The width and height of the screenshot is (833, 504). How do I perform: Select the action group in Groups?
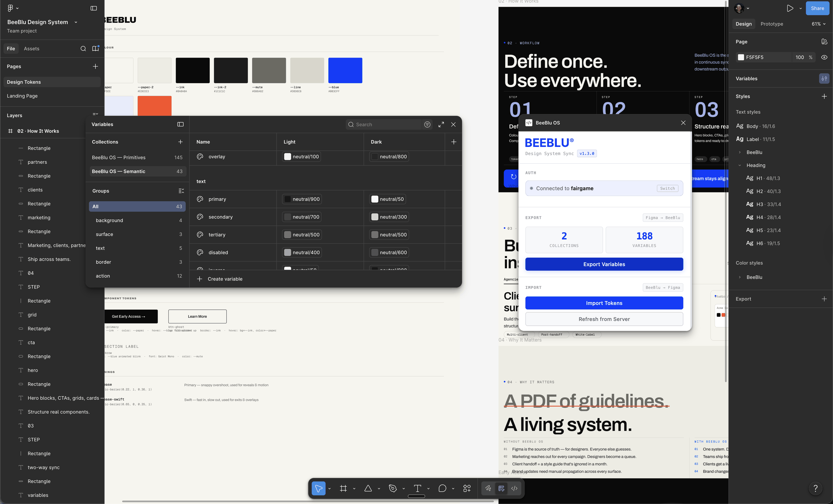point(137,276)
